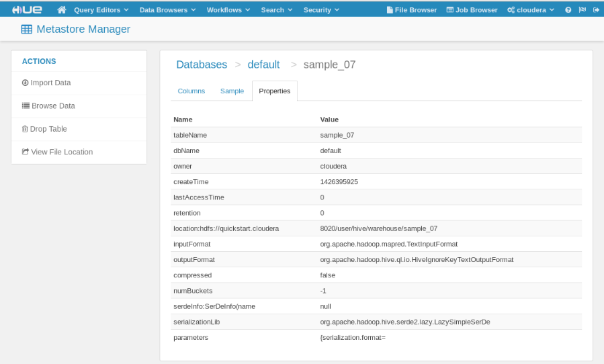Go to Hue home icon
Viewport: 604px width, 364px height.
(x=62, y=10)
